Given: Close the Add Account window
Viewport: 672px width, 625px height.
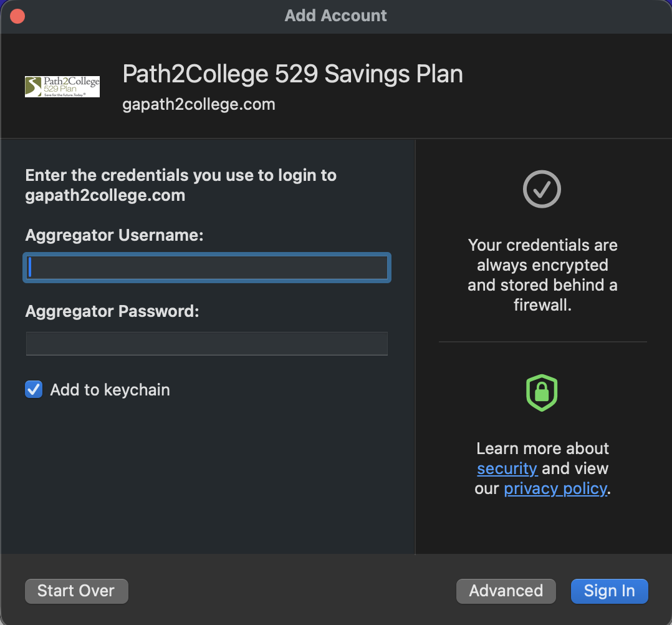Looking at the screenshot, I should click(17, 16).
